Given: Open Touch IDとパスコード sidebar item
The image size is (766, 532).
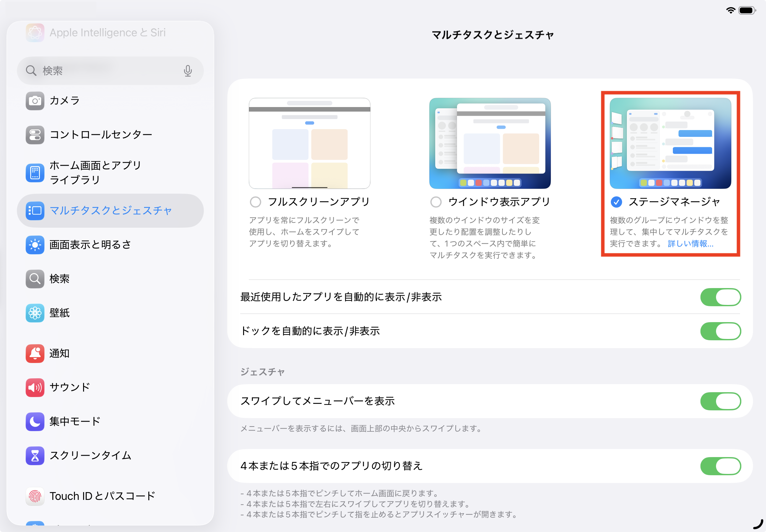Looking at the screenshot, I should [x=102, y=496].
